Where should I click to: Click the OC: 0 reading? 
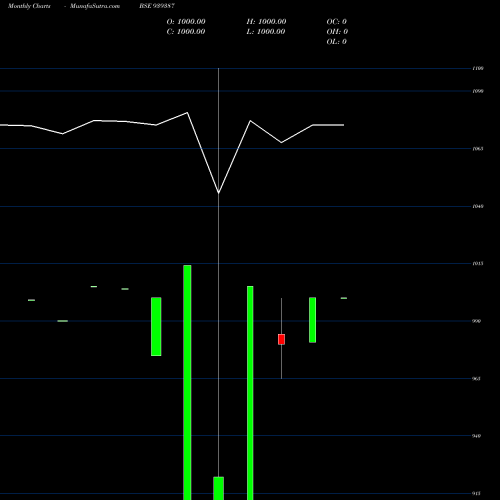coord(336,22)
